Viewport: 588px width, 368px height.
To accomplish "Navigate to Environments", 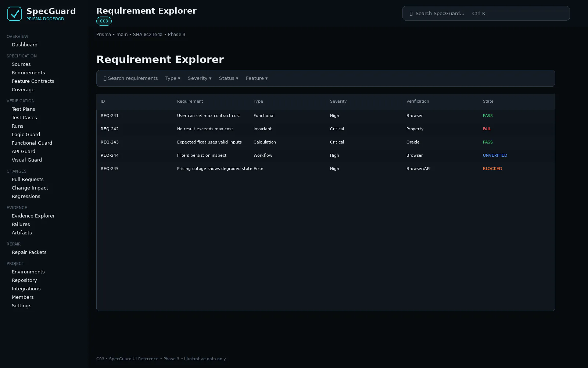I will pos(28,272).
